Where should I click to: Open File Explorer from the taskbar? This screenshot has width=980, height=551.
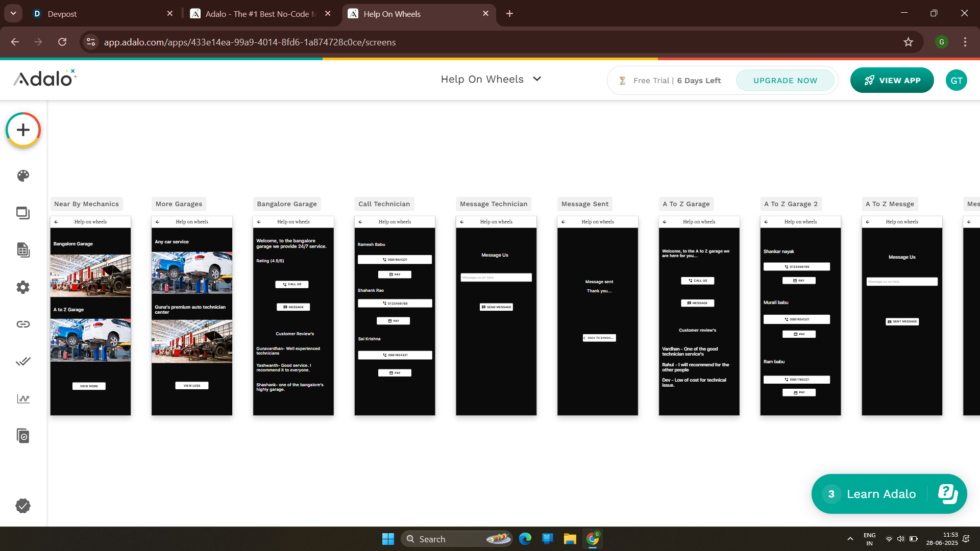[570, 539]
